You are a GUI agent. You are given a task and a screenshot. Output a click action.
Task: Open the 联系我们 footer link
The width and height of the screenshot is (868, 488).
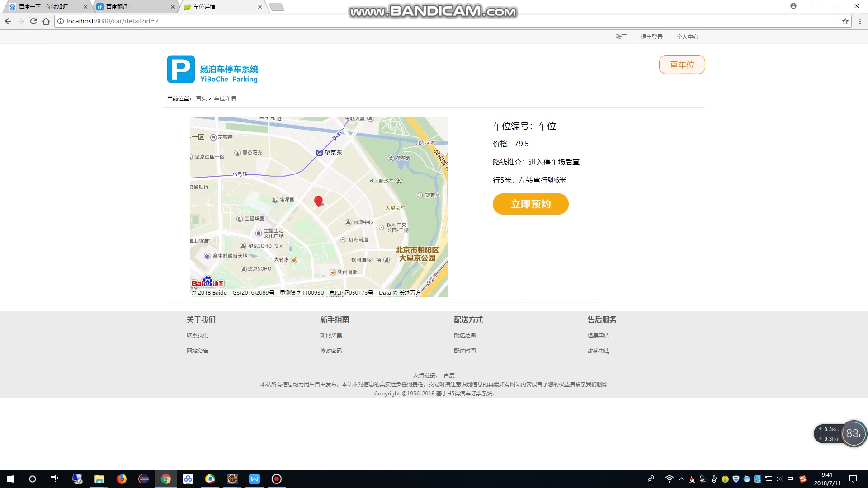(198, 335)
